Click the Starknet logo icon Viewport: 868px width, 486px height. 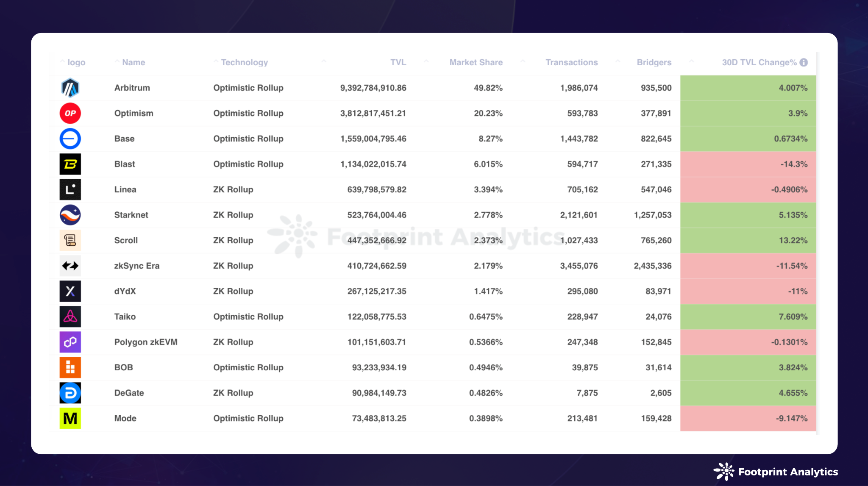tap(70, 215)
